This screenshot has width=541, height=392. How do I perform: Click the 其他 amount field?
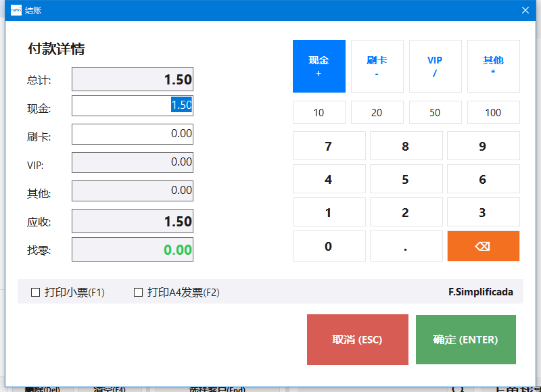133,191
